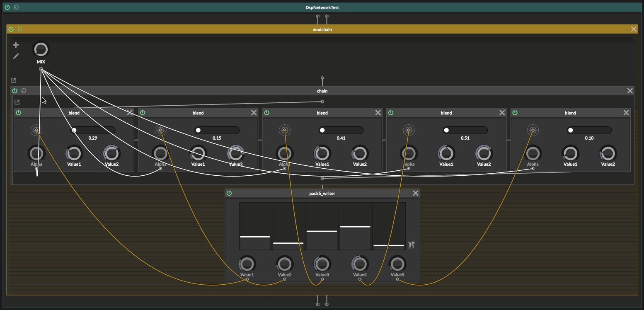Click the MIX knob in modchain
This screenshot has width=644, height=310.
click(x=41, y=50)
